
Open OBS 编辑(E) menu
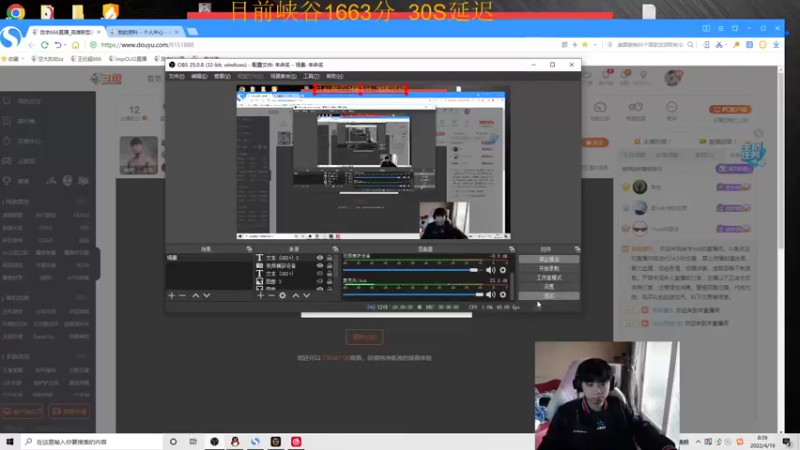(x=199, y=76)
